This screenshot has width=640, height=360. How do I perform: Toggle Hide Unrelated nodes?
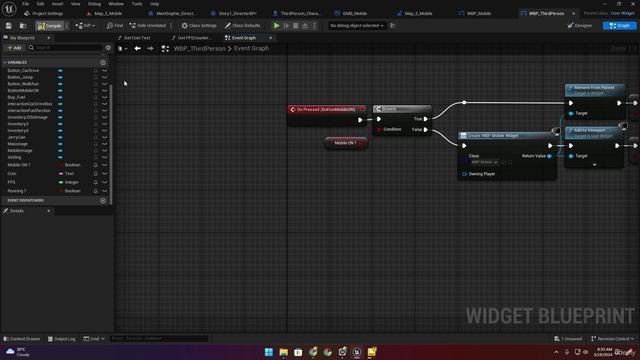coord(148,26)
